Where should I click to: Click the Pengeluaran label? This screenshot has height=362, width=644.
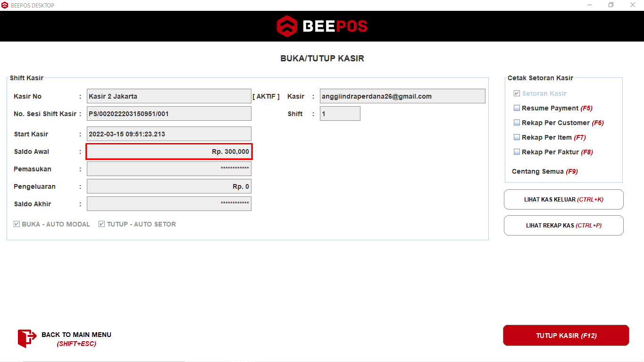[34, 186]
